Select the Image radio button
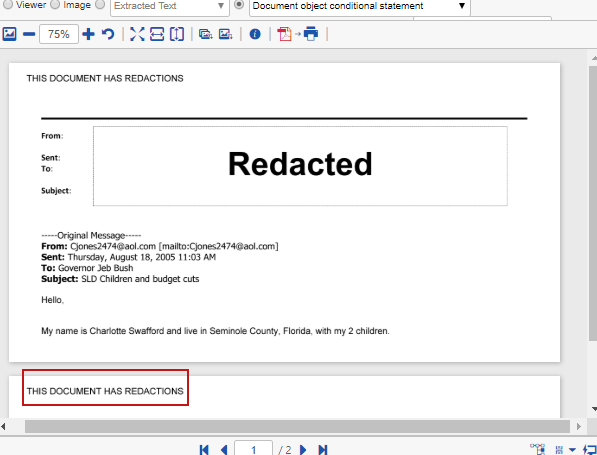The width and height of the screenshot is (597, 455). click(x=55, y=5)
